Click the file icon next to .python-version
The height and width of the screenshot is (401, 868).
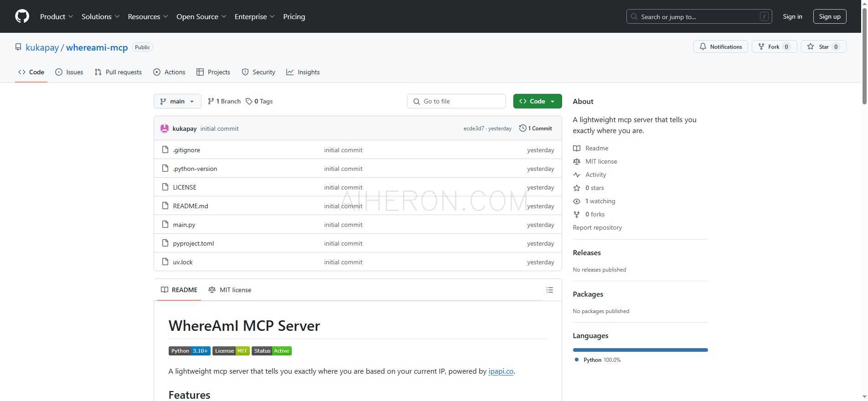point(165,169)
